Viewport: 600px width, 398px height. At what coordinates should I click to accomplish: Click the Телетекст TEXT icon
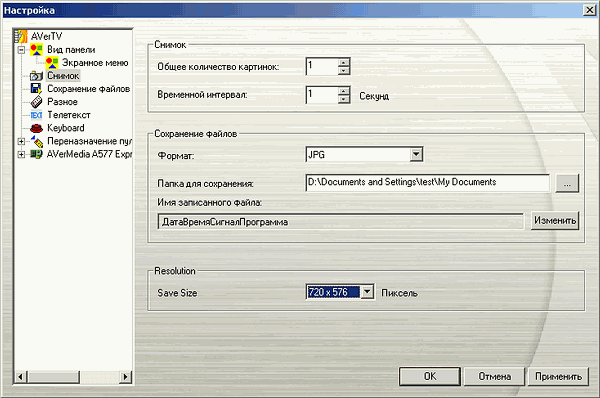coord(36,115)
